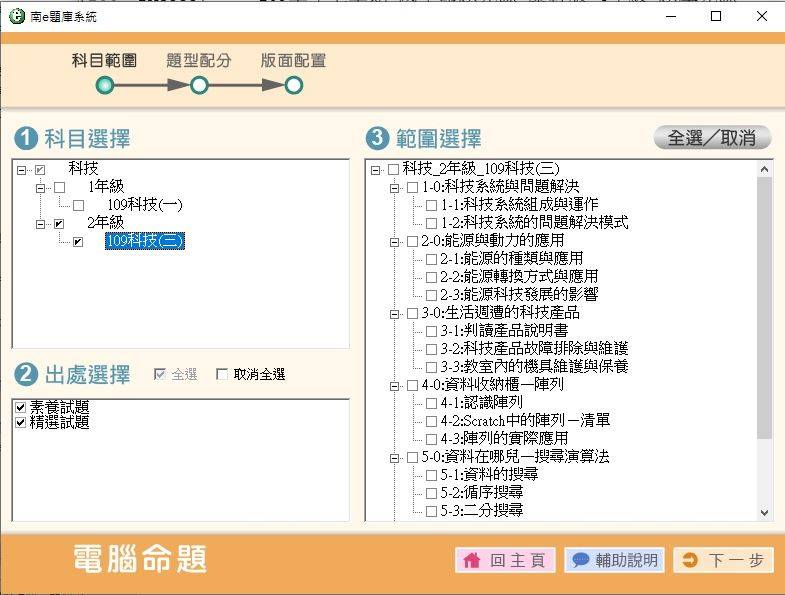Select the 109科技(一) tree item label
This screenshot has width=785, height=595.
(145, 204)
